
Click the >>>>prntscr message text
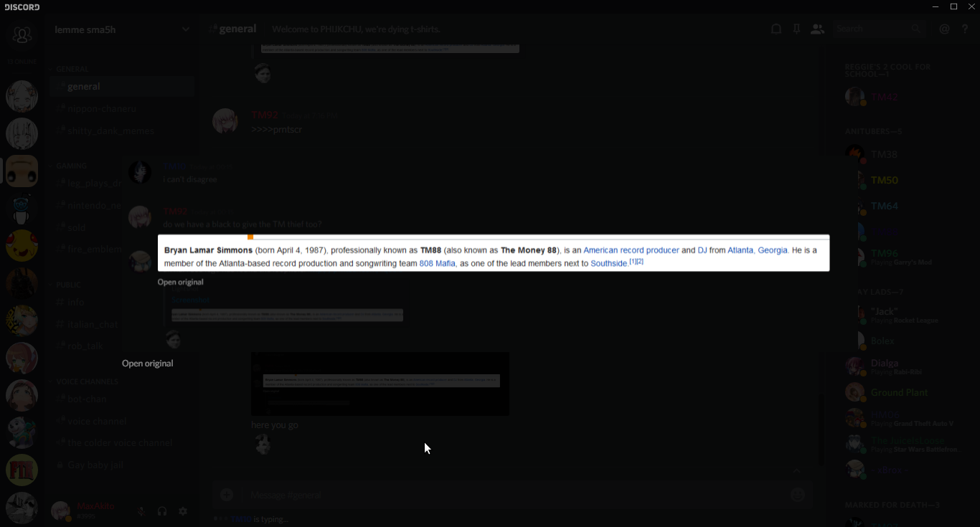point(276,130)
